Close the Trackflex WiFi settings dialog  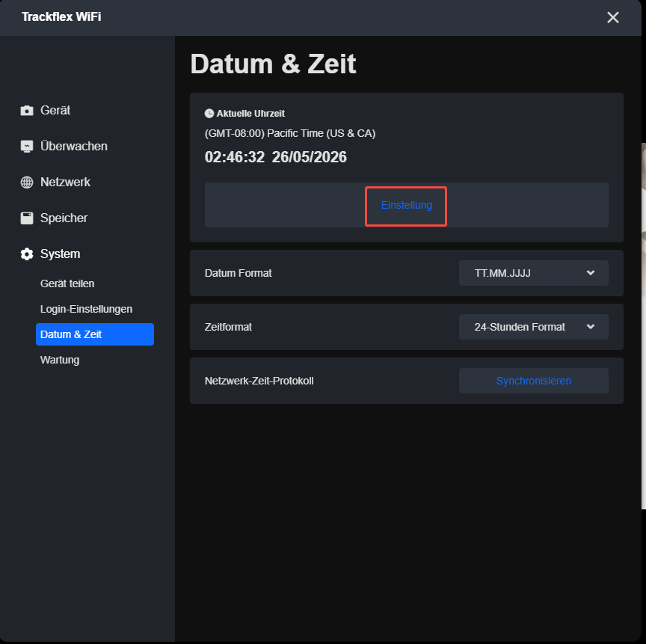click(612, 17)
